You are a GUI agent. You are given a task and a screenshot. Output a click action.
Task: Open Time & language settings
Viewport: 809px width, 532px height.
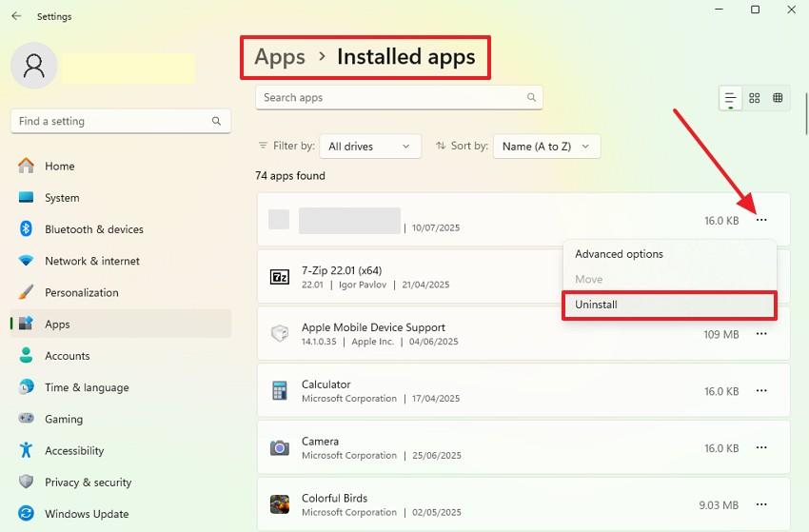(120, 387)
